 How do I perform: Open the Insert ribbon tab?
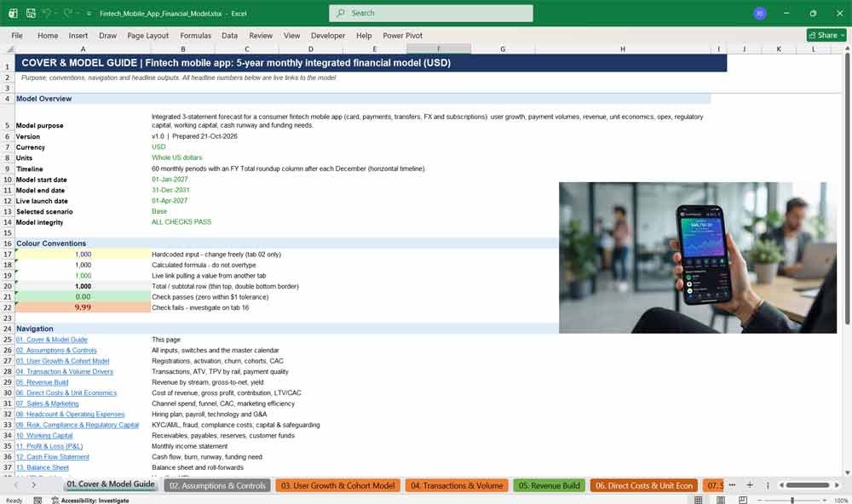[78, 35]
